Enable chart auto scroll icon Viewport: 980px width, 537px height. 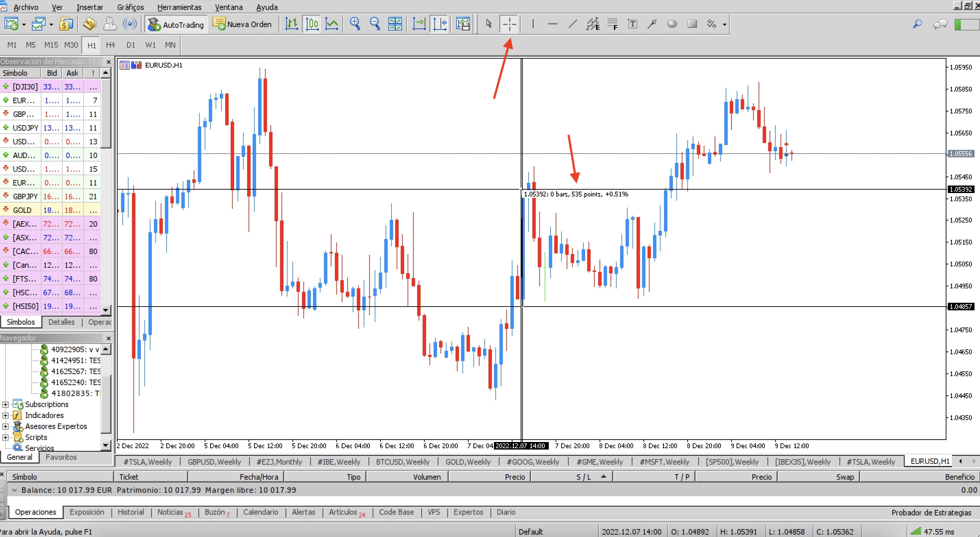click(419, 24)
